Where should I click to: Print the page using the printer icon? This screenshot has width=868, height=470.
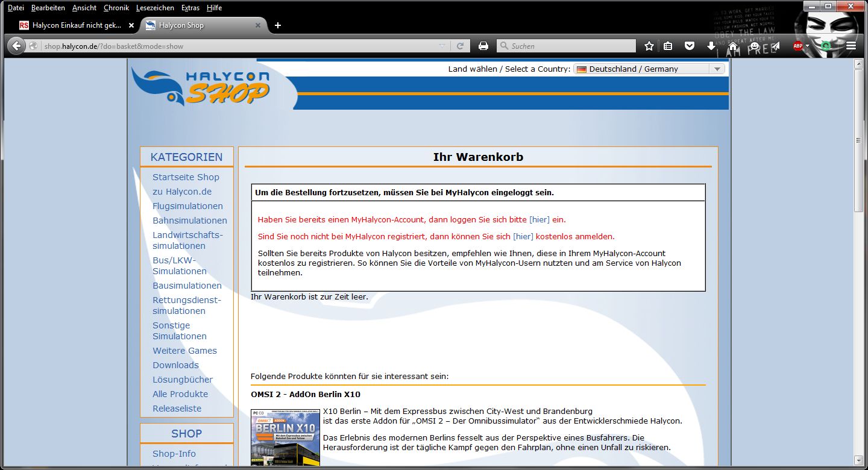pyautogui.click(x=483, y=46)
